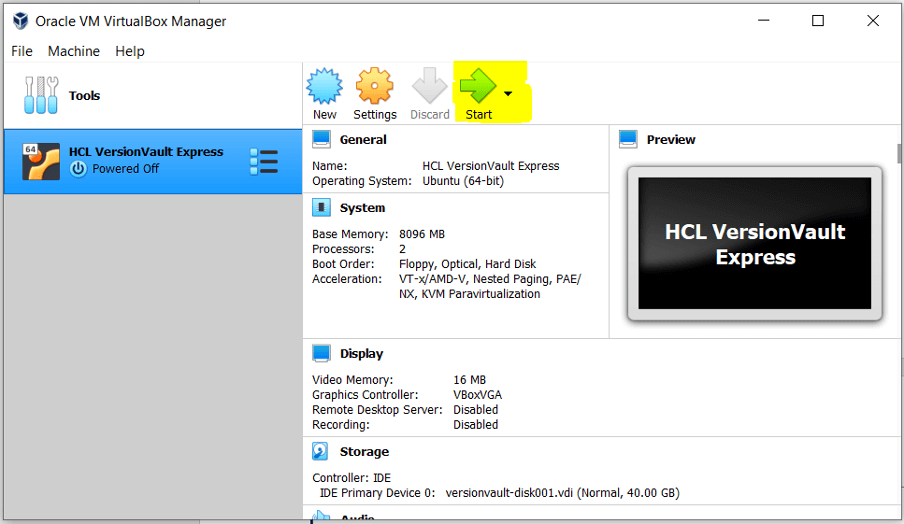Start the VM with green arrow
Screen dimensions: 904x524
tap(478, 86)
